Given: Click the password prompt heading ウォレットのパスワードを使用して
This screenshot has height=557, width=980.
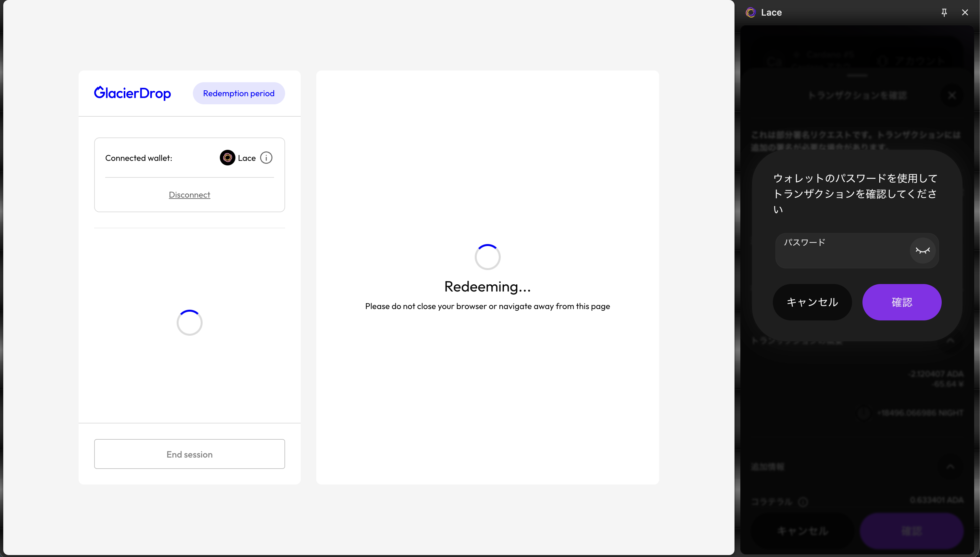Looking at the screenshot, I should click(x=855, y=194).
